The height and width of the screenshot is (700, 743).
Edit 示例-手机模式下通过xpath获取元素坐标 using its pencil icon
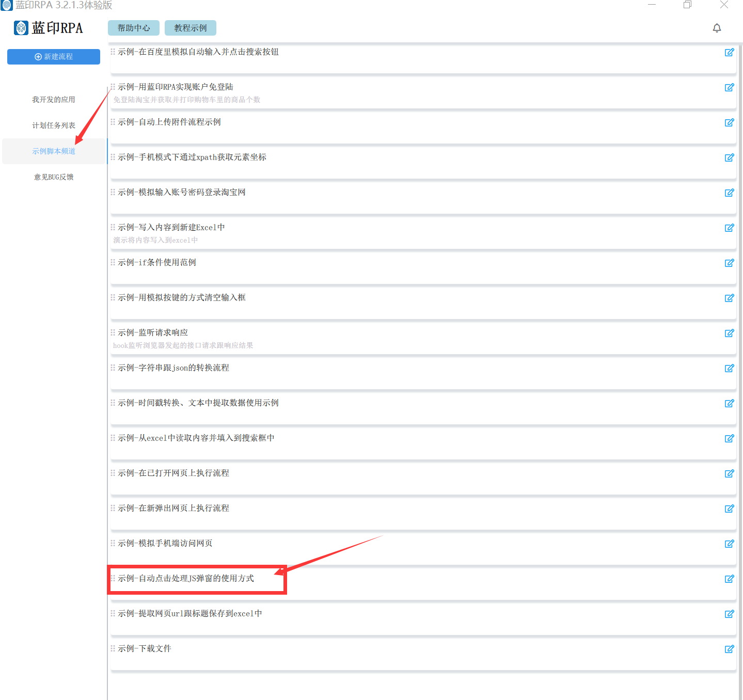pos(729,157)
